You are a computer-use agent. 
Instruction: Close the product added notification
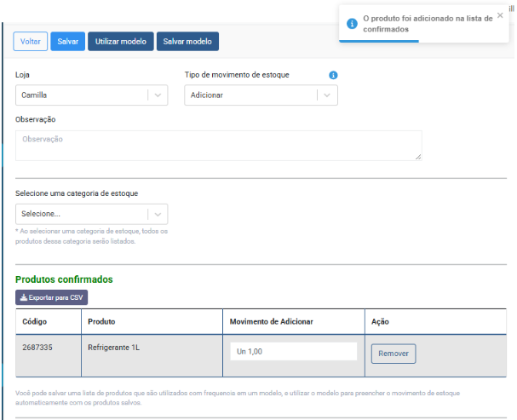[x=500, y=15]
